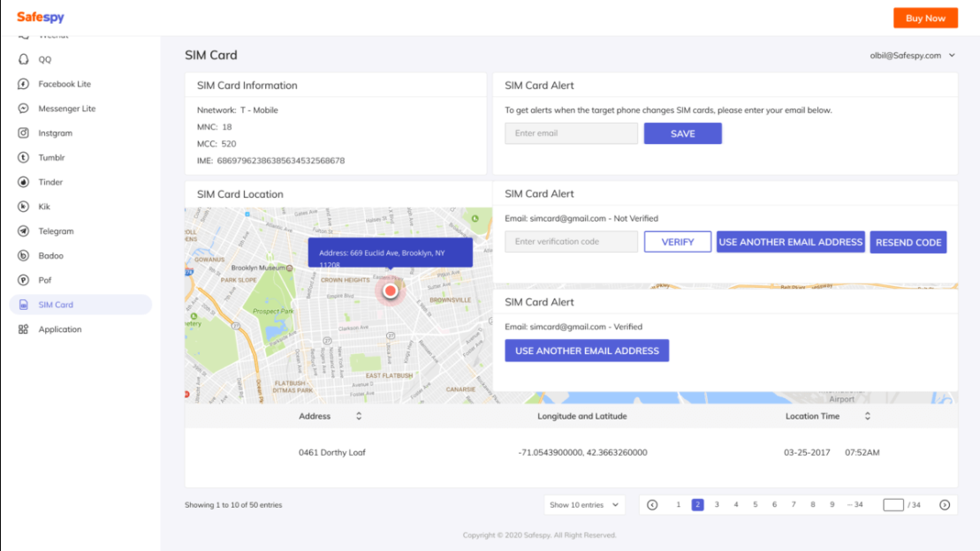Go to page 9
This screenshot has width=980, height=551.
832,505
